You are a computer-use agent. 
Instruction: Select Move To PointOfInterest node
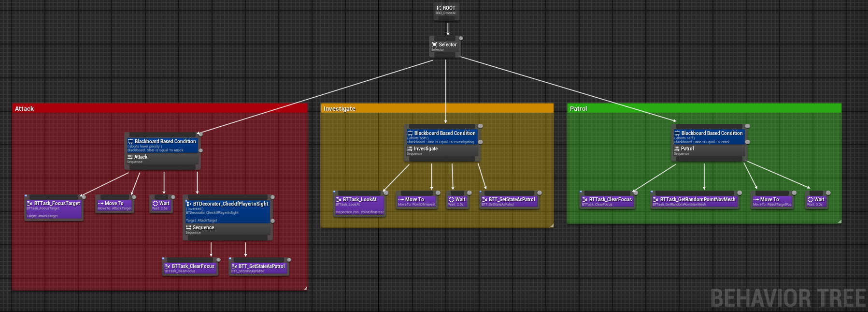click(416, 201)
